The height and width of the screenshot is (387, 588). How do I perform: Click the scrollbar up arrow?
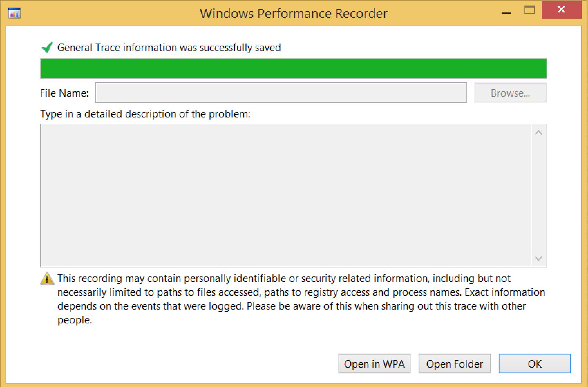(538, 132)
